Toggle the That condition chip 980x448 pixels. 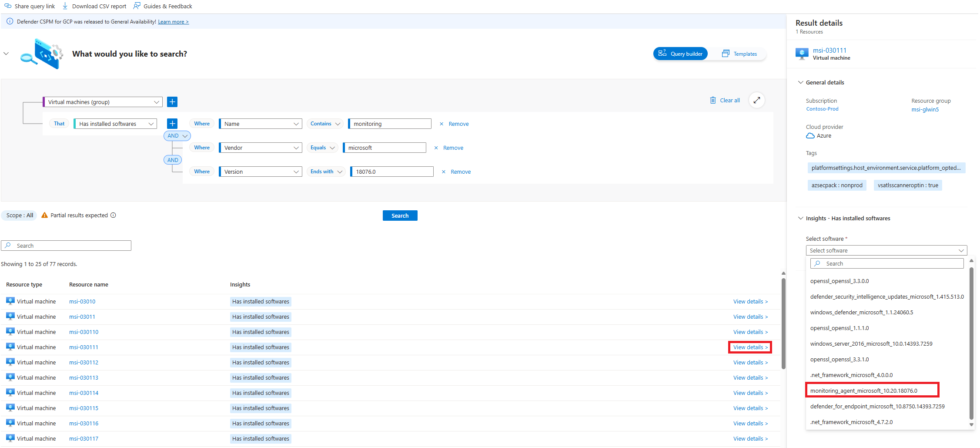coord(59,123)
